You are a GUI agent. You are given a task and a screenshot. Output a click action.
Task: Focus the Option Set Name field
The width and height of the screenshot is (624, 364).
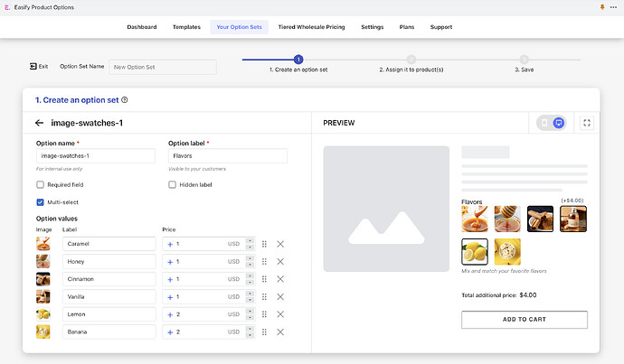pos(163,67)
